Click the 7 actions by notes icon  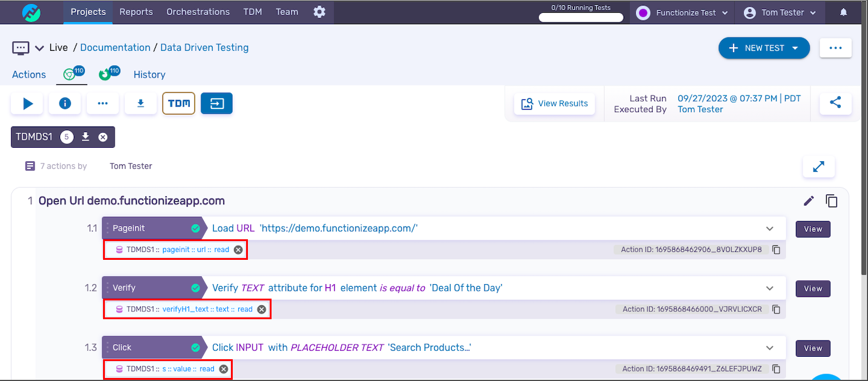pyautogui.click(x=30, y=166)
